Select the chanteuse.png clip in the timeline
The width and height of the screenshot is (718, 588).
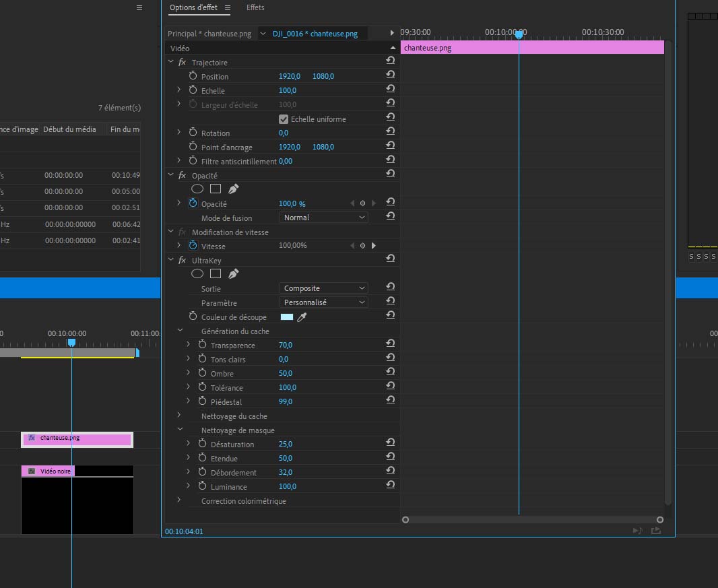click(77, 440)
